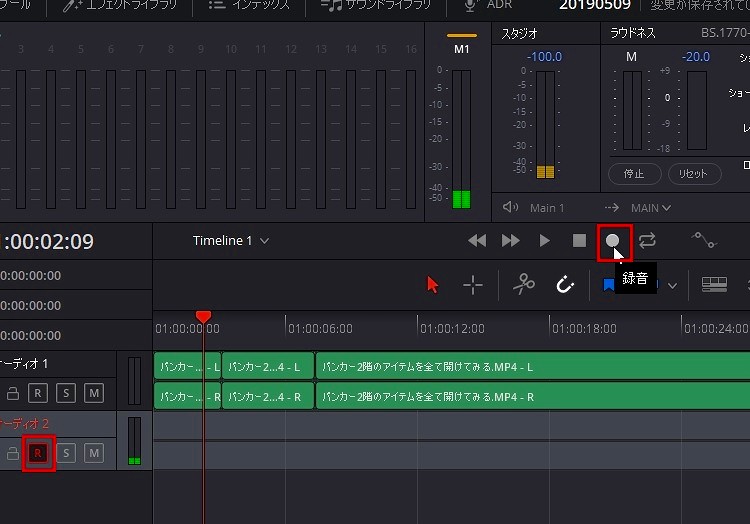
Task: Click the stop playback button
Action: pos(579,241)
